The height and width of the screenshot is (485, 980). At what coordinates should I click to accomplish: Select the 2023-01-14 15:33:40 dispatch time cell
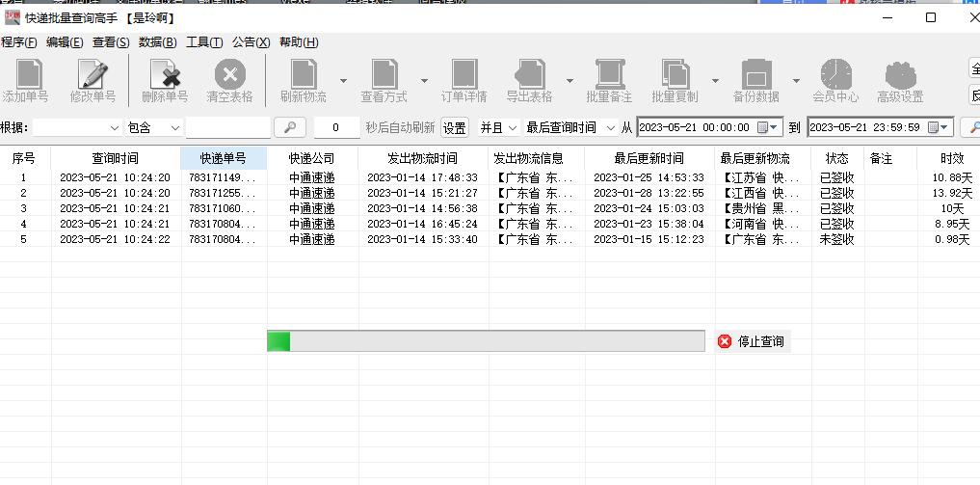tap(422, 239)
